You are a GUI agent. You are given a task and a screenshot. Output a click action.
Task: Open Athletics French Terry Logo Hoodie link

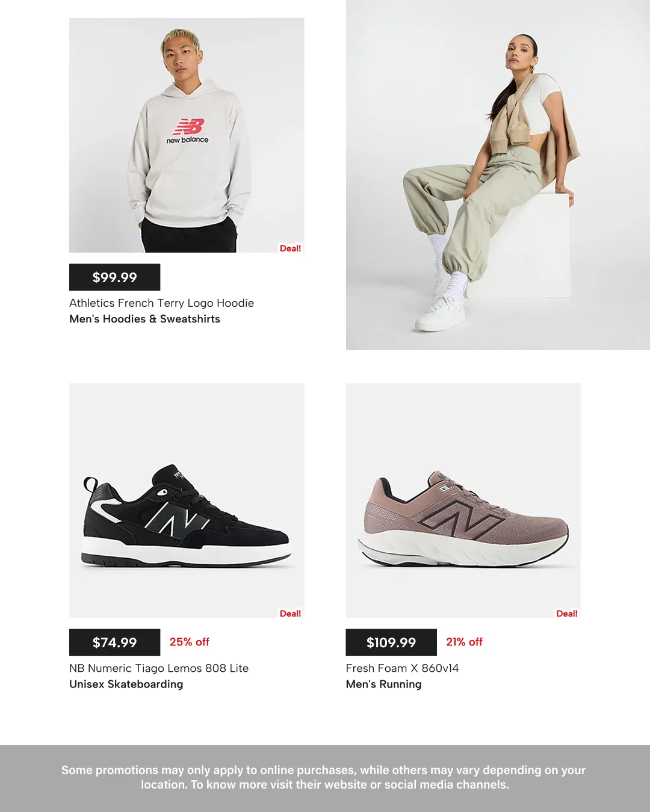(x=161, y=303)
